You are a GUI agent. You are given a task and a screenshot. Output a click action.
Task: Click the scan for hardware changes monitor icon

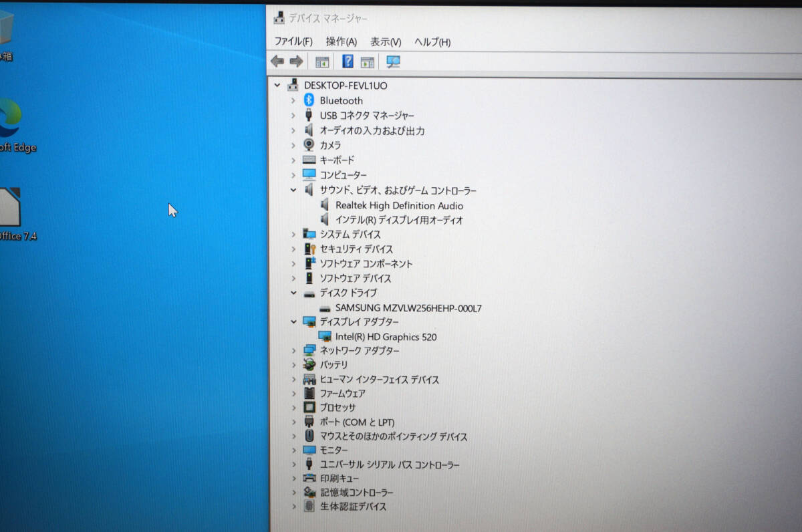[x=393, y=62]
